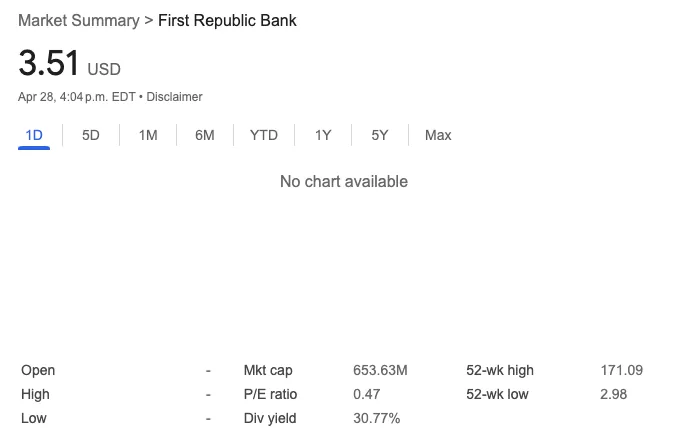Click the 52-wk high label
Image resolution: width=680 pixels, height=438 pixels.
500,370
